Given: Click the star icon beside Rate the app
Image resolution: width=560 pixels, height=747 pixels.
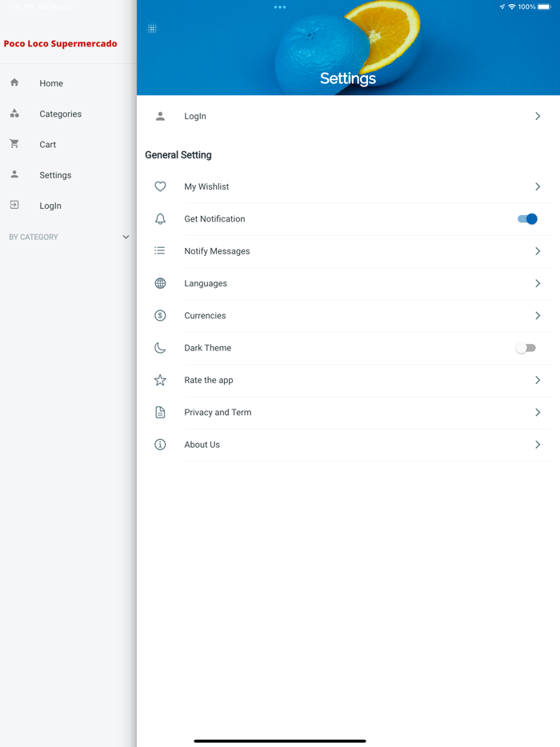Looking at the screenshot, I should coord(160,380).
